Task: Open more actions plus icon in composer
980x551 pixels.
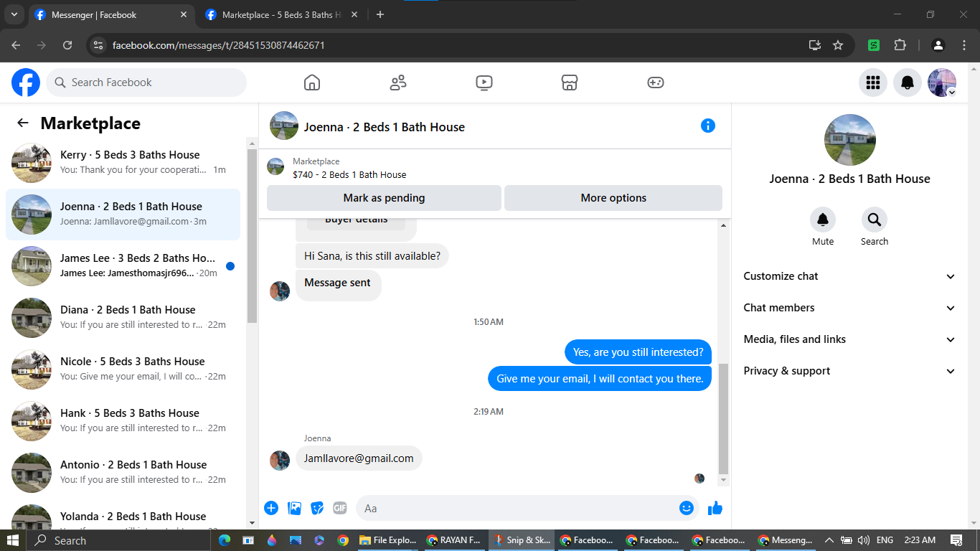Action: [271, 508]
